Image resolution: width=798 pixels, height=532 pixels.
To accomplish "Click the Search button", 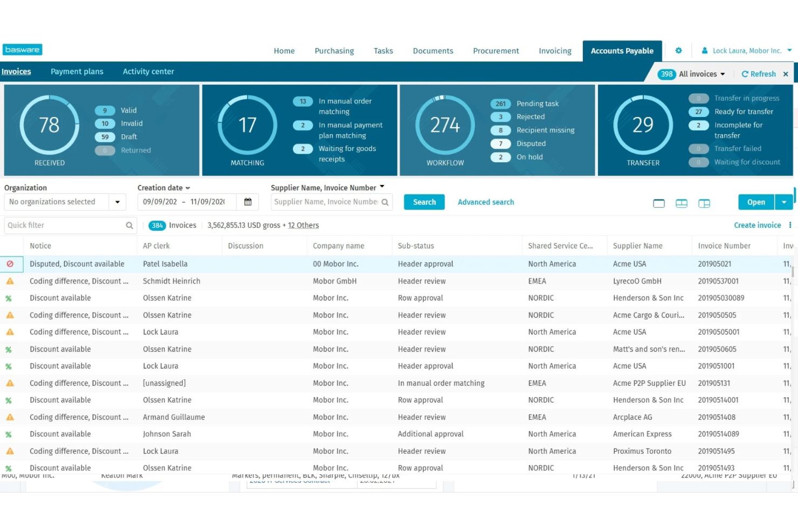I will [x=424, y=202].
